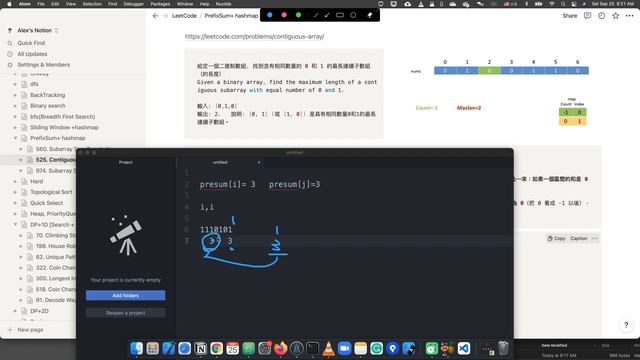Screen dimensions: 640x360
Task: Select the green pen color in annotation toolbar
Action: tap(298, 15)
